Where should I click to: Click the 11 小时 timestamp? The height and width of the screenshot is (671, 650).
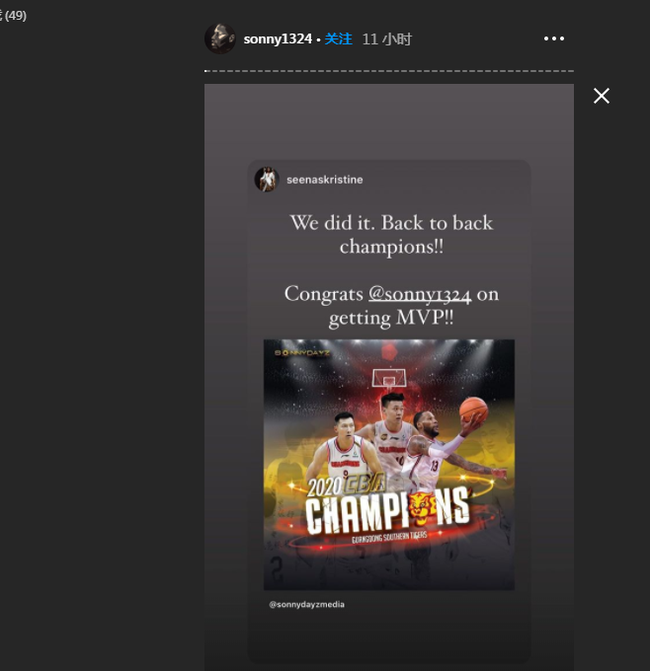pyautogui.click(x=387, y=39)
